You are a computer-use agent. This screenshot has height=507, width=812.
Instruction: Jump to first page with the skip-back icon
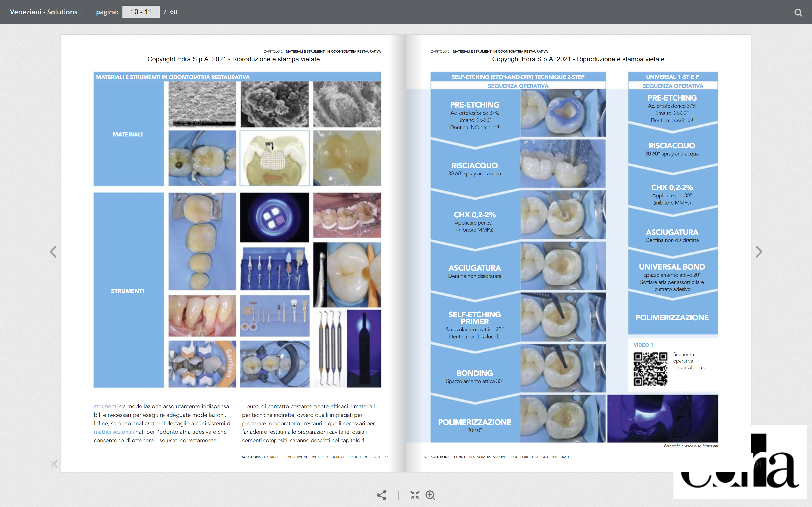point(54,464)
